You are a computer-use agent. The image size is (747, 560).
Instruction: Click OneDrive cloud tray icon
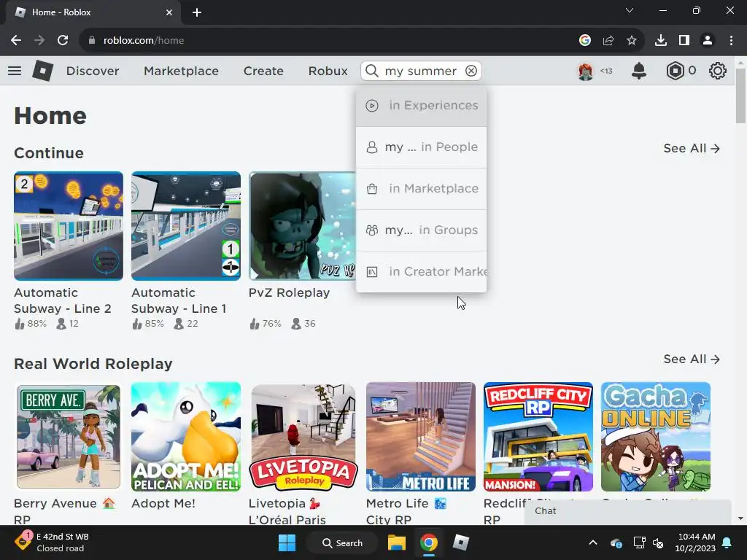click(616, 542)
